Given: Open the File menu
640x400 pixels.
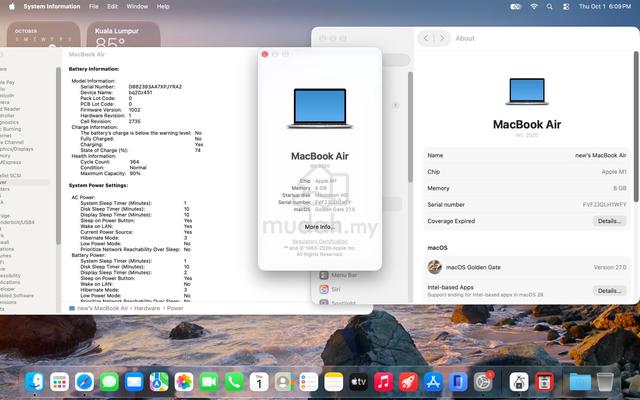Looking at the screenshot, I should coord(93,7).
